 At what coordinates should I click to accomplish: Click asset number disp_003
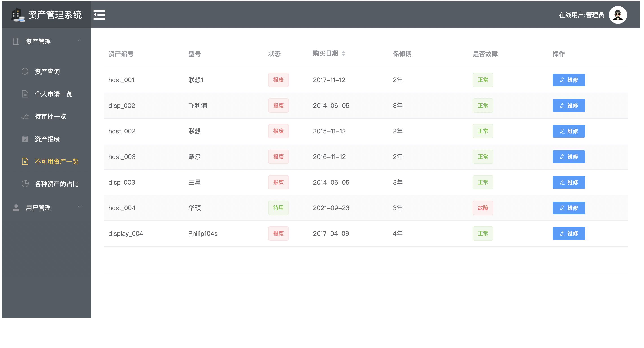[x=122, y=182]
